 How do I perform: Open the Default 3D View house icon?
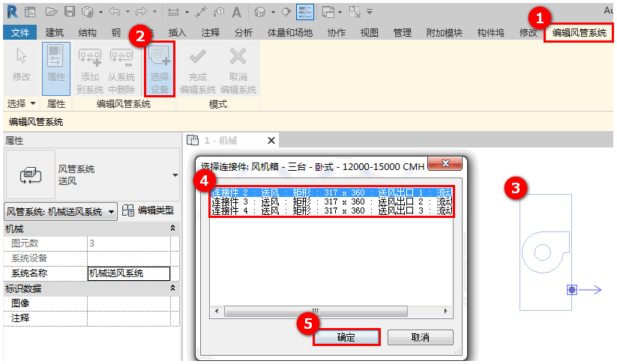[259, 12]
